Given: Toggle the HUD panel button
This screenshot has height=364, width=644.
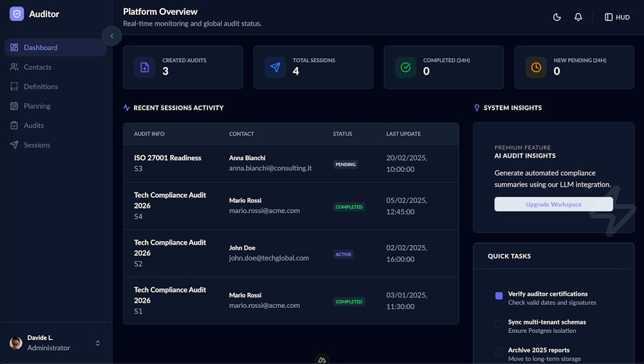Looking at the screenshot, I should point(617,17).
